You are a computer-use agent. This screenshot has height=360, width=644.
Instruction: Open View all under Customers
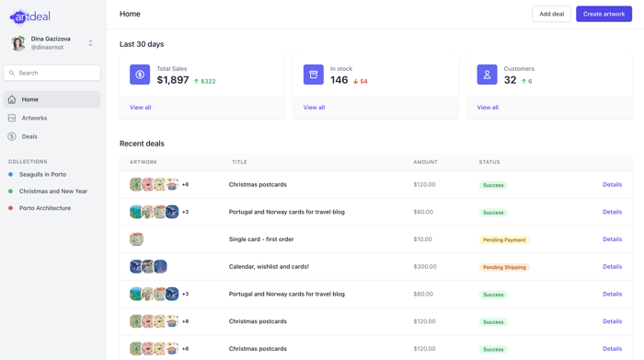[x=488, y=107]
